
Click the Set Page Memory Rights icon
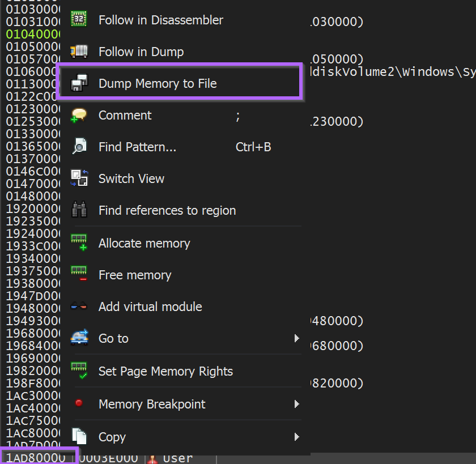click(x=79, y=371)
